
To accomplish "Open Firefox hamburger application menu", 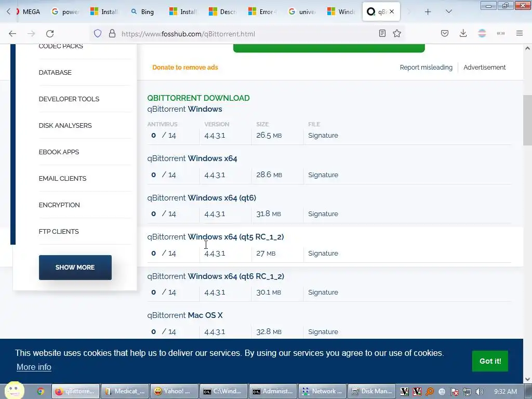I will 520,33.
